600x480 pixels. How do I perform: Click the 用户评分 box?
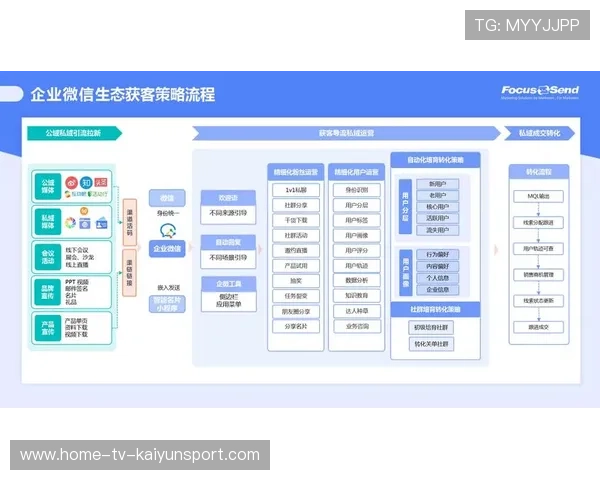(357, 250)
